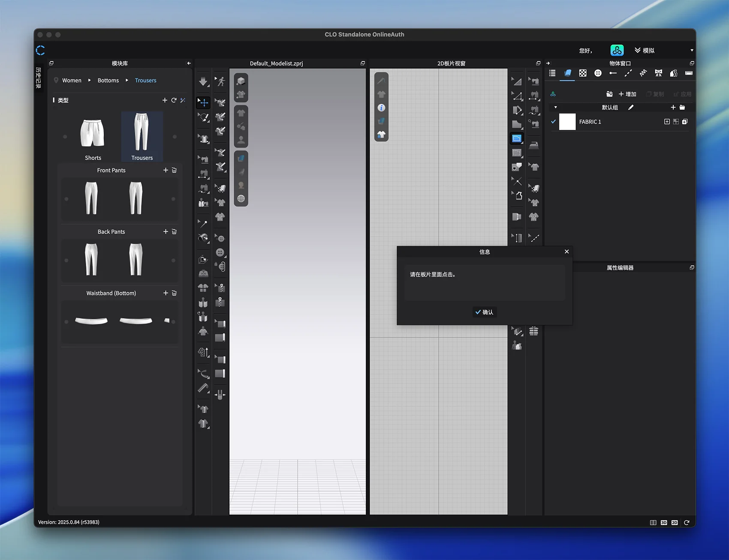Open the Button tab in Object Browser
Viewport: 729px width, 560px height.
[598, 73]
